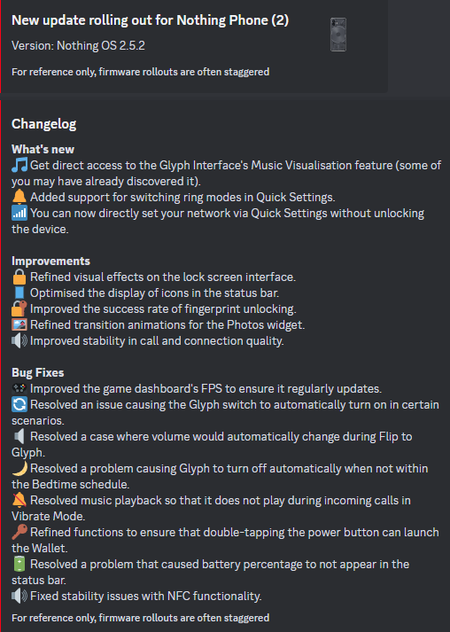Click the signal bars emoji icon
The height and width of the screenshot is (632, 450).
click(x=19, y=213)
